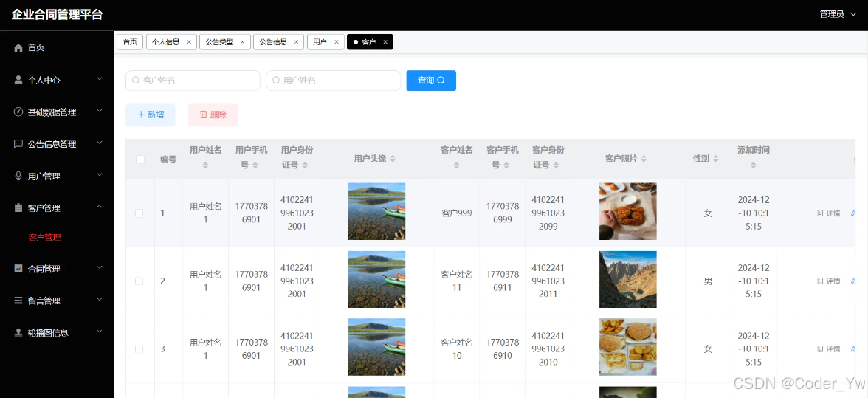Open 详情 for the 客户姓名10 row
Image resolution: width=868 pixels, height=398 pixels.
tap(829, 349)
